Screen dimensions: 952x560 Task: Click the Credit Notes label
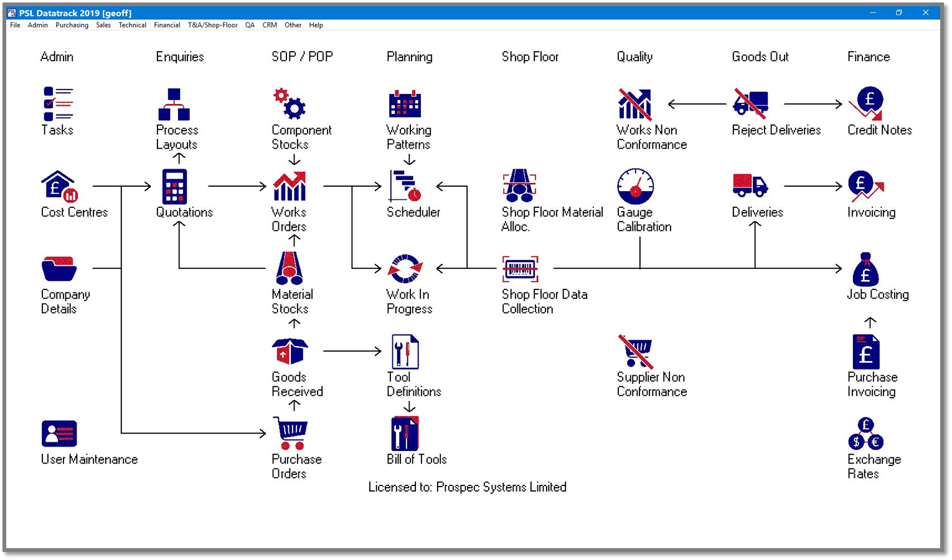click(879, 130)
